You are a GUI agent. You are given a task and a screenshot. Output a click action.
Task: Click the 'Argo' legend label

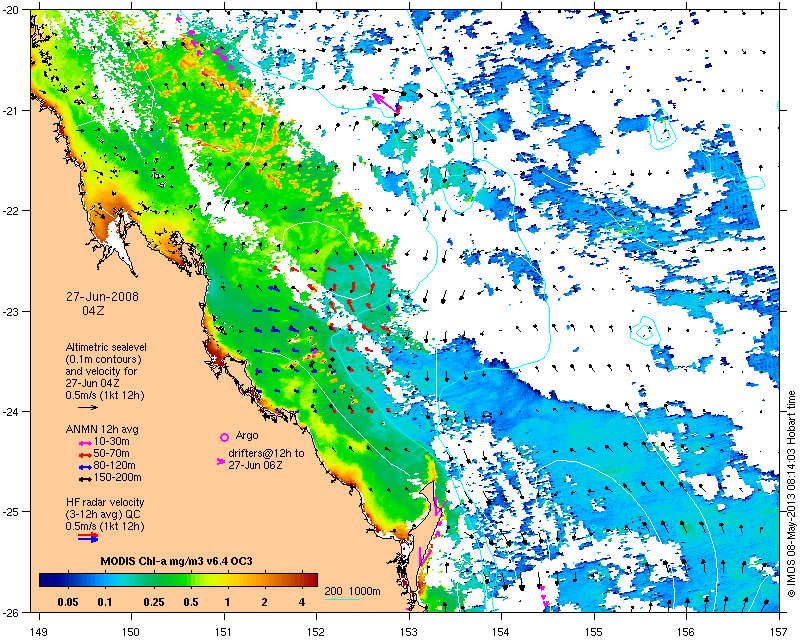[x=247, y=436]
